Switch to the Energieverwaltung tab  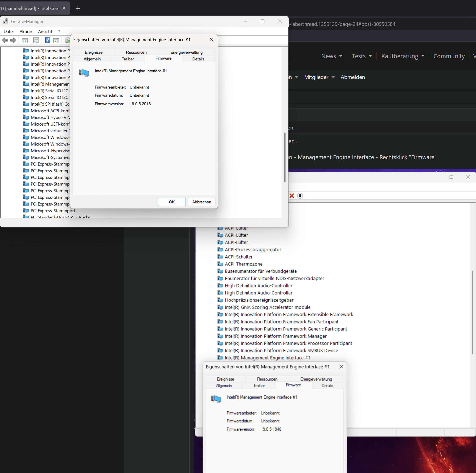pos(186,52)
